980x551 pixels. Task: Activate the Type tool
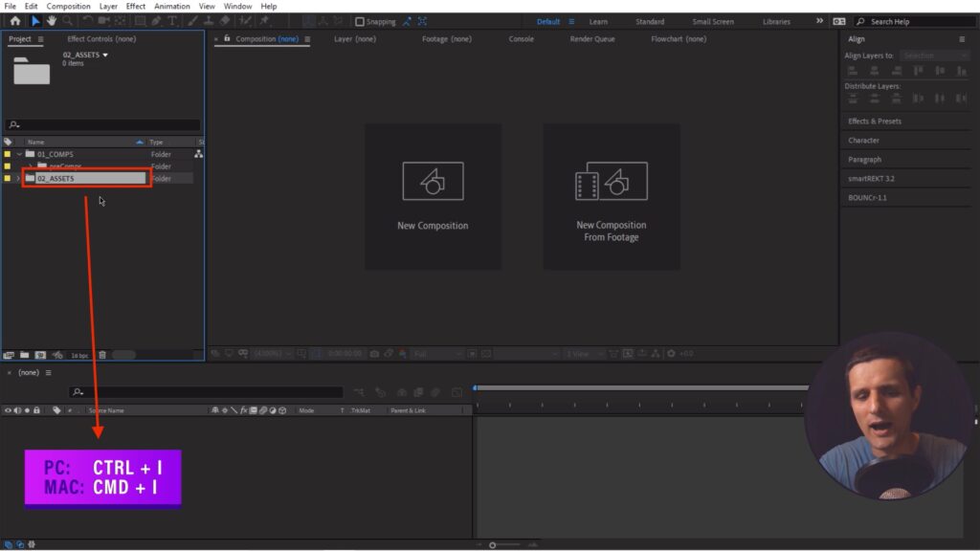171,21
